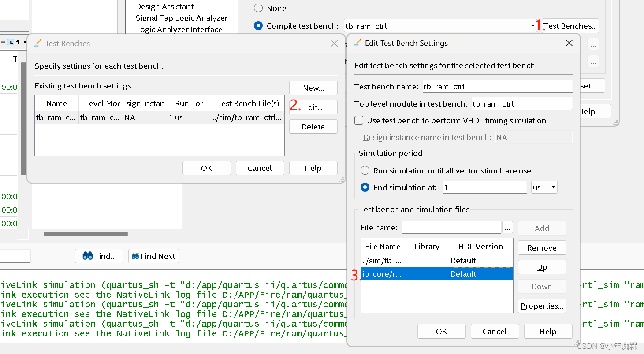Click Test bench name field
The width and height of the screenshot is (644, 354).
(x=497, y=87)
